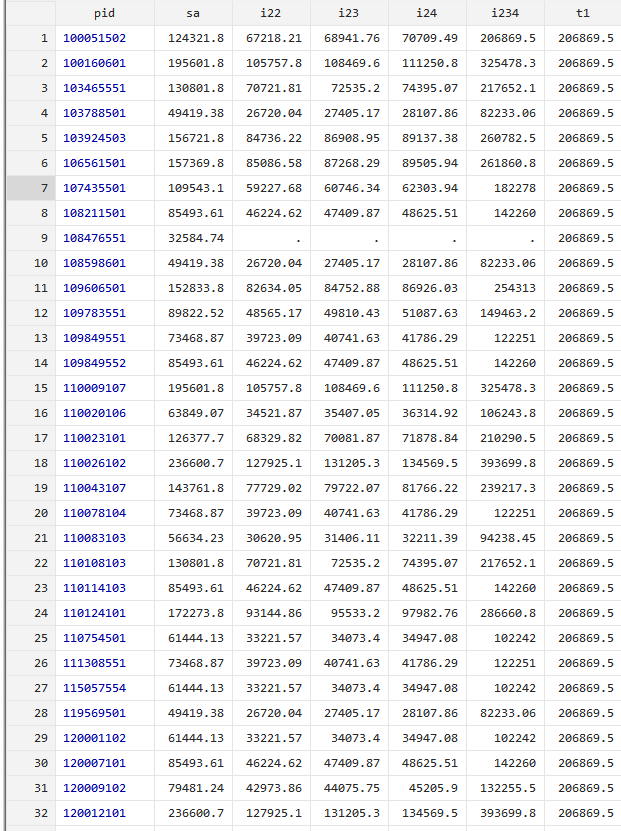
Task: Click pid cell 107435501
Action: [x=104, y=188]
